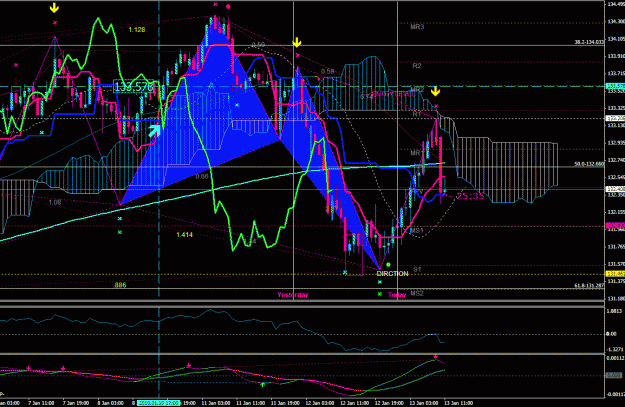This screenshot has height=407, width=625.
Task: Click the green up arrow in the bottom oscillator
Action: coord(262,384)
